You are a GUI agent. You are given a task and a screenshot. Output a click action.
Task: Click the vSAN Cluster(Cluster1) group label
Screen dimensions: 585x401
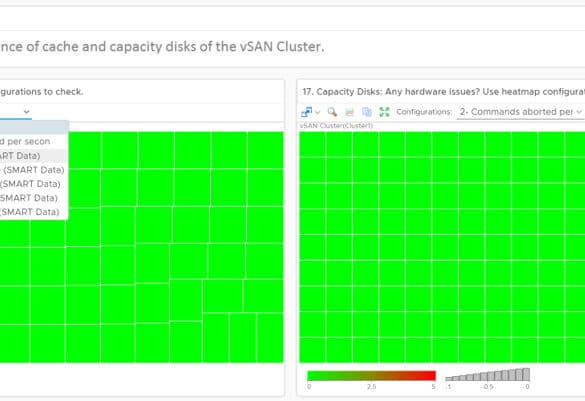point(336,126)
